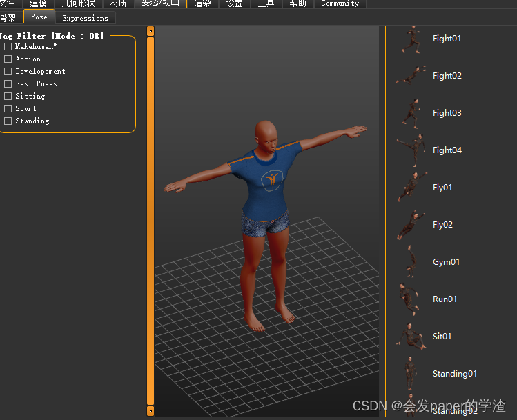The image size is (517, 420).
Task: Click the orange vertical scrollbar bar
Action: [150, 221]
